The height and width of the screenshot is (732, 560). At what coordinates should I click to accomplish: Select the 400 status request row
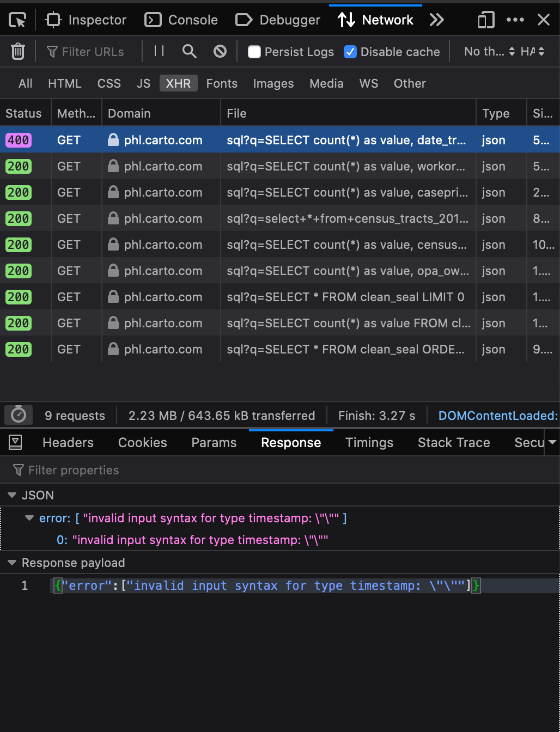pos(280,140)
